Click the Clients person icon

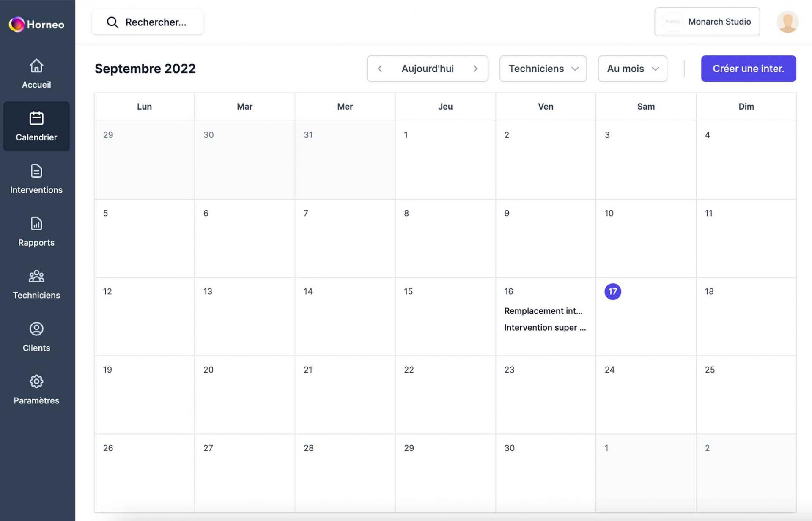coord(36,329)
